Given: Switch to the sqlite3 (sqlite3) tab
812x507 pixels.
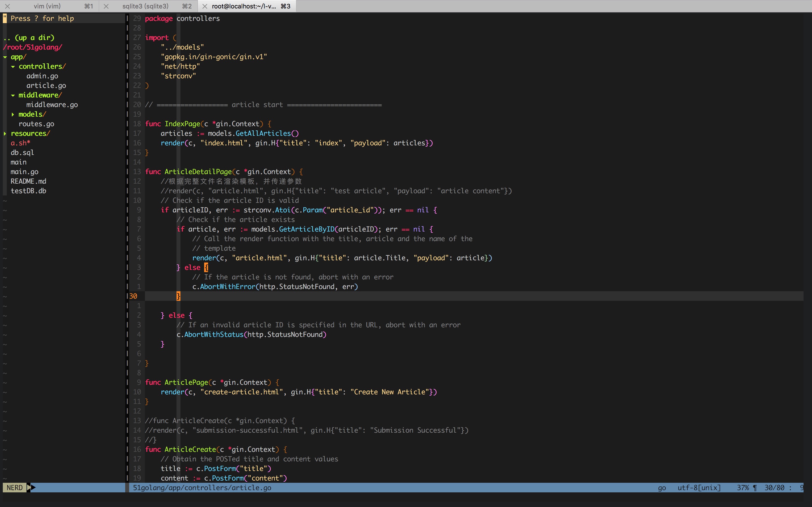Looking at the screenshot, I should [145, 6].
